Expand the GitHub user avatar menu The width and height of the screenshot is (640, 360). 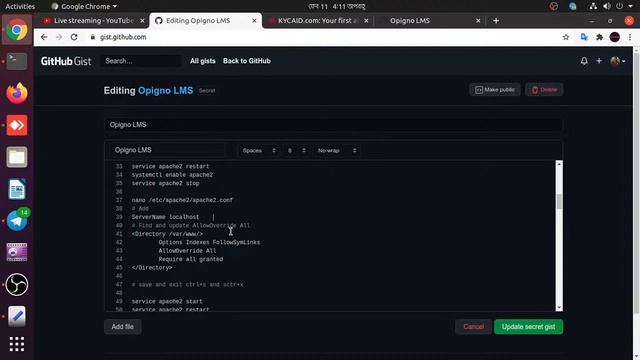tap(618, 61)
